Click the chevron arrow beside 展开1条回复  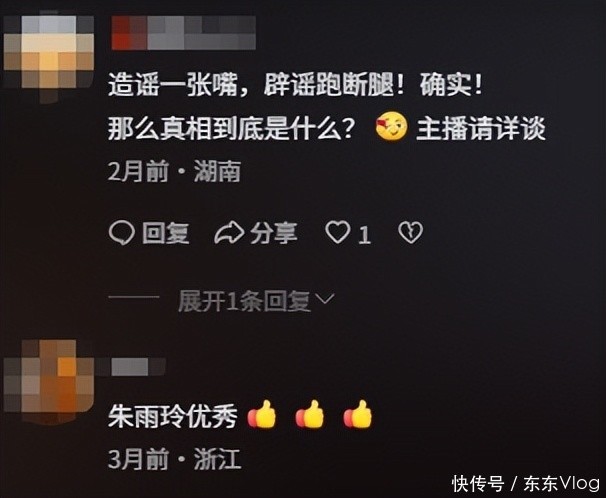click(x=325, y=299)
